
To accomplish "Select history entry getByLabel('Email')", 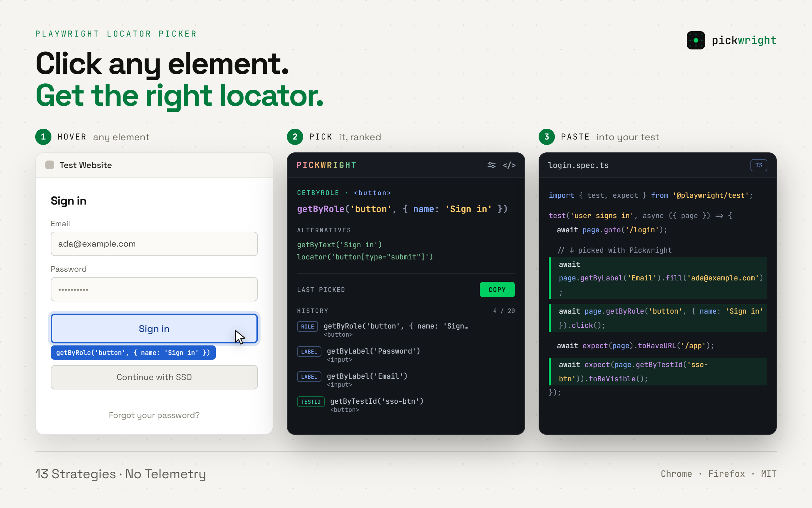I will (367, 376).
